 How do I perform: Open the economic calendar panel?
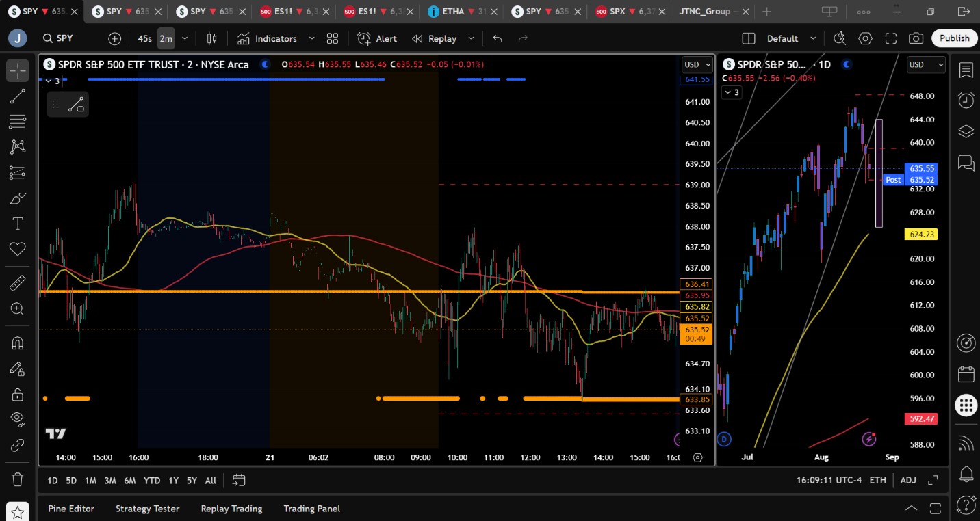click(966, 374)
